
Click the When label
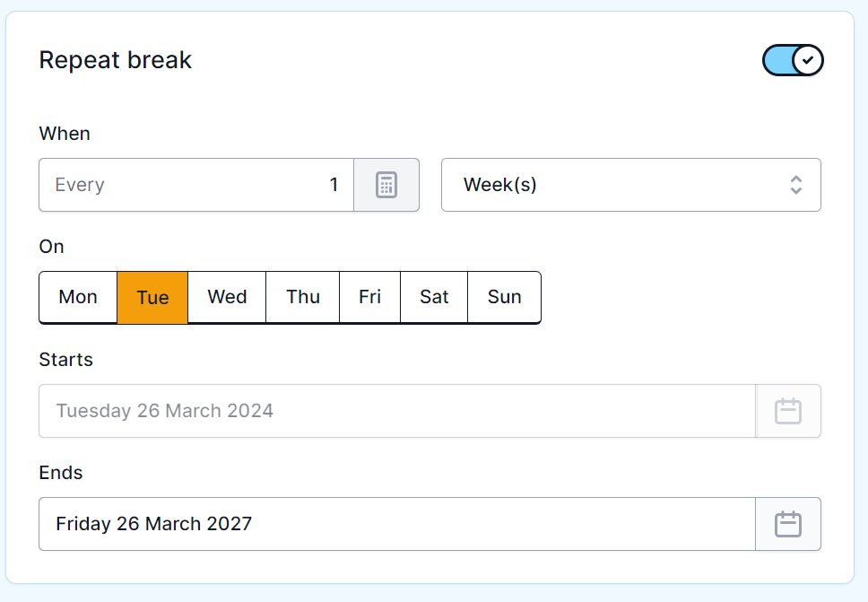(x=65, y=134)
